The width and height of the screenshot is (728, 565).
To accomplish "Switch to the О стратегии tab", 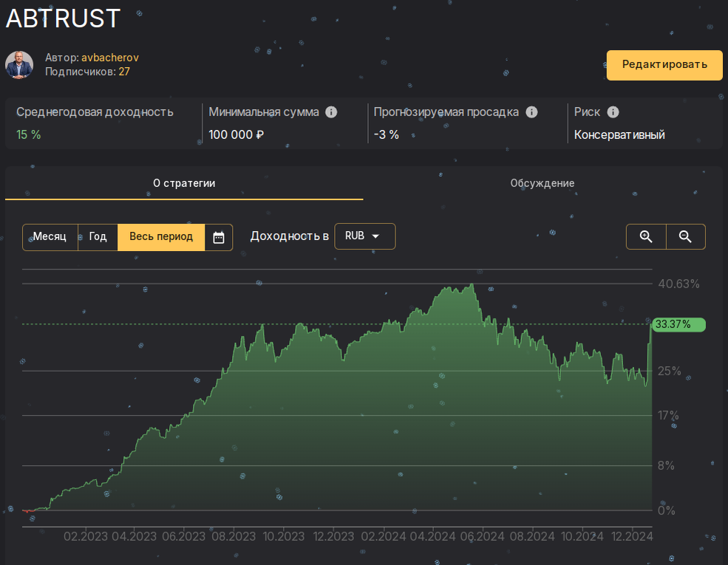I will pyautogui.click(x=183, y=183).
